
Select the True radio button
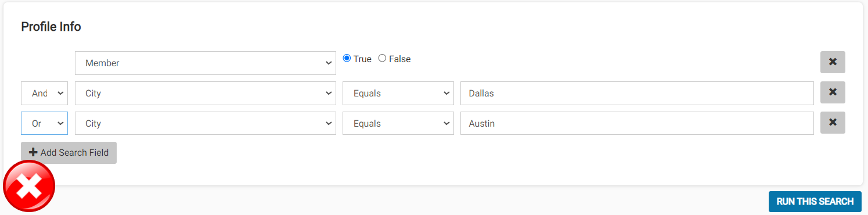(347, 58)
